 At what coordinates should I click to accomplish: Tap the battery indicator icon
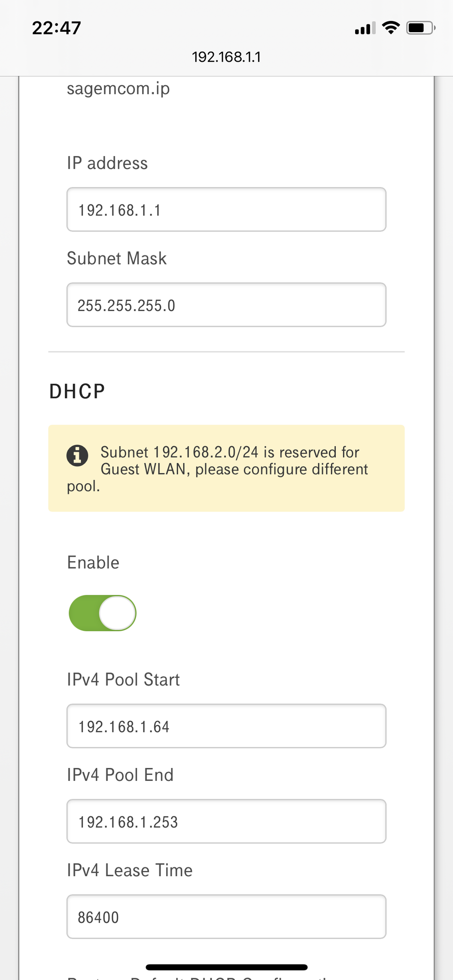[x=421, y=28]
